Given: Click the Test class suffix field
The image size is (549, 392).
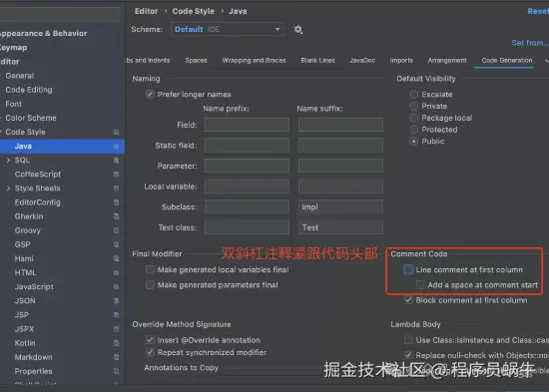Looking at the screenshot, I should point(340,227).
